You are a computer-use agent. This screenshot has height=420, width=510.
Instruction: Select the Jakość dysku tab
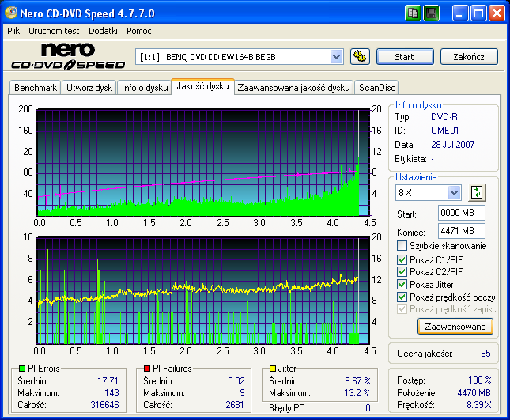(x=202, y=86)
